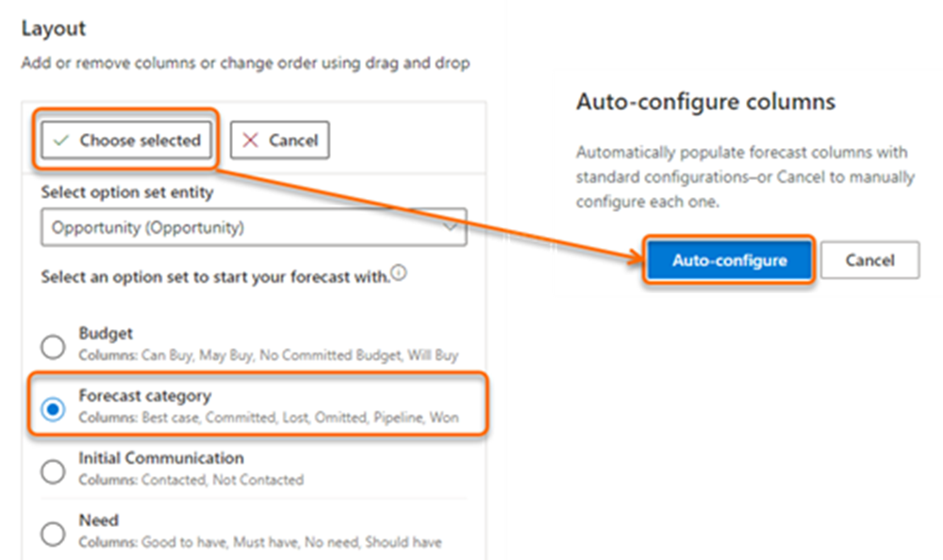Click the red X icon in Layout panel
This screenshot has height=560, width=943.
tap(250, 140)
